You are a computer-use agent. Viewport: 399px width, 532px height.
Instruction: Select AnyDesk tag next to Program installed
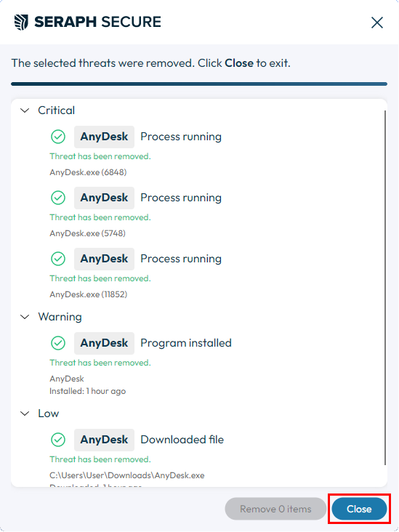tap(104, 343)
